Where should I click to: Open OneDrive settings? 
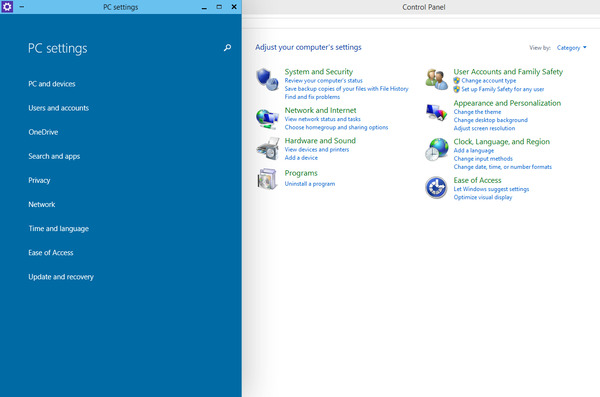(x=43, y=132)
